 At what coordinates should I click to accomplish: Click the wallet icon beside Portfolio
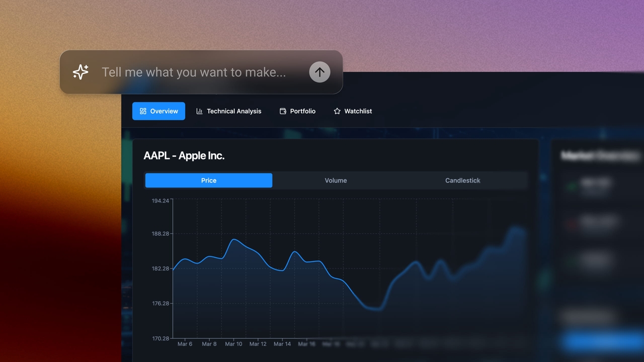pos(283,111)
